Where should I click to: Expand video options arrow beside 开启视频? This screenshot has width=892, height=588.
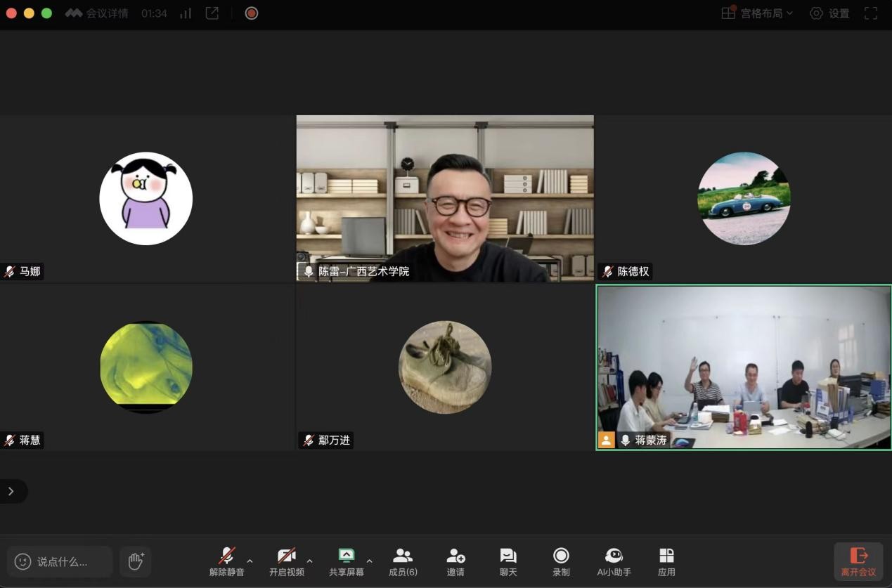310,561
